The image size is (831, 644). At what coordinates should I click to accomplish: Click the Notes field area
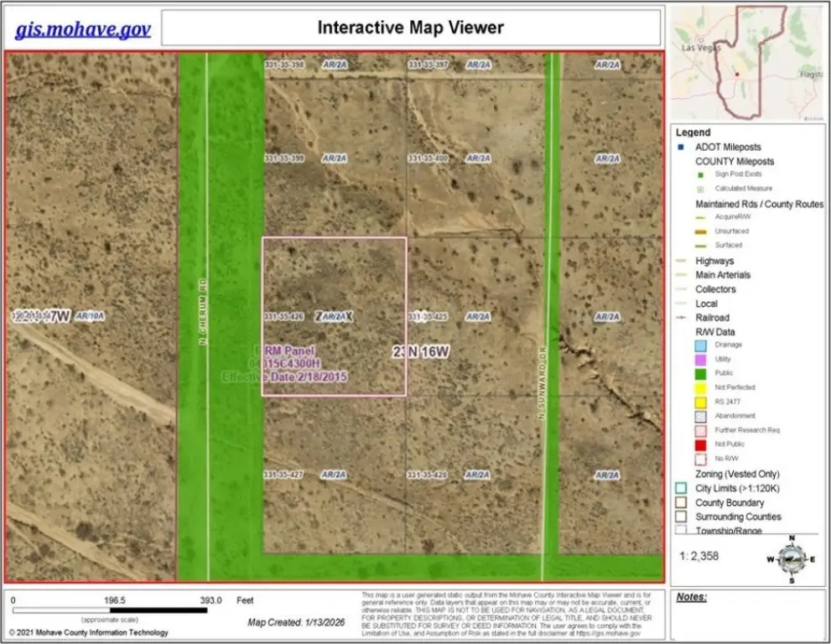(748, 616)
